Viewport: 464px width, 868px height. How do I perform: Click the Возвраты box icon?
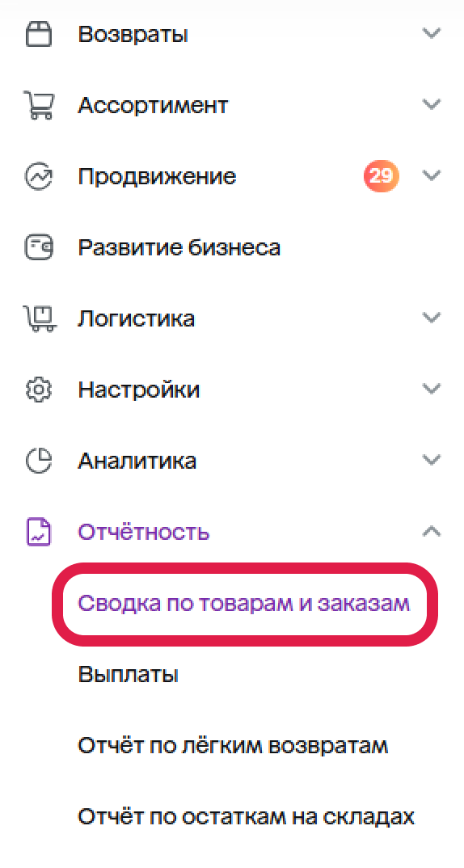click(x=39, y=34)
